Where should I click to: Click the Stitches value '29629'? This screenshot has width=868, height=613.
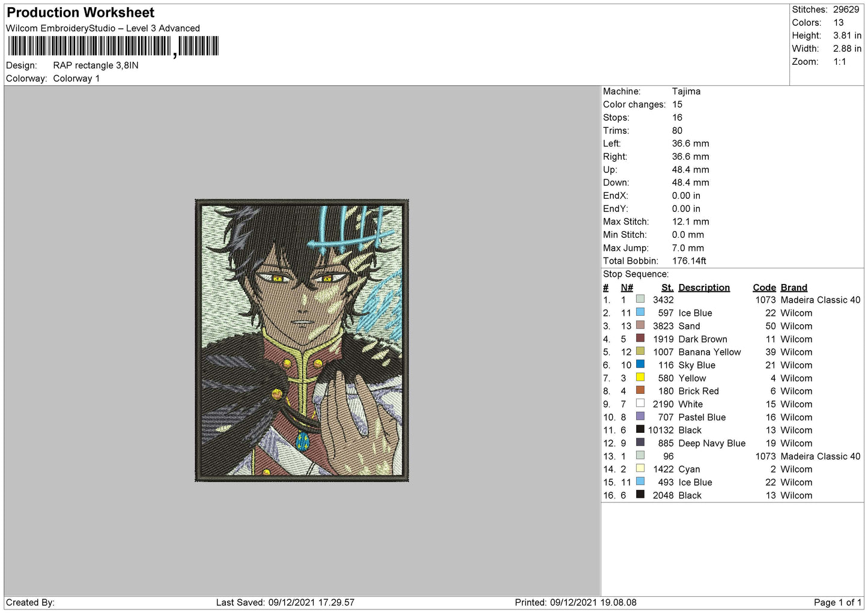[x=846, y=10]
